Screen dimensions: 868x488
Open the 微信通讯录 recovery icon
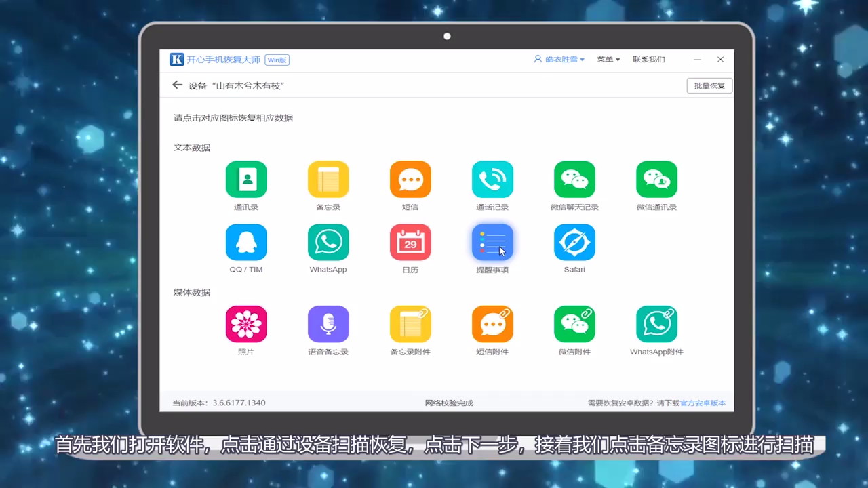[x=656, y=178]
